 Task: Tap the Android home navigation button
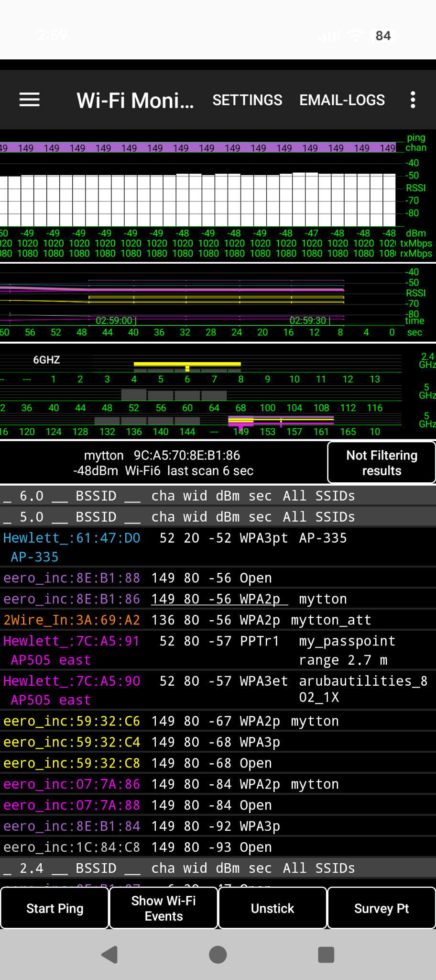tap(218, 955)
